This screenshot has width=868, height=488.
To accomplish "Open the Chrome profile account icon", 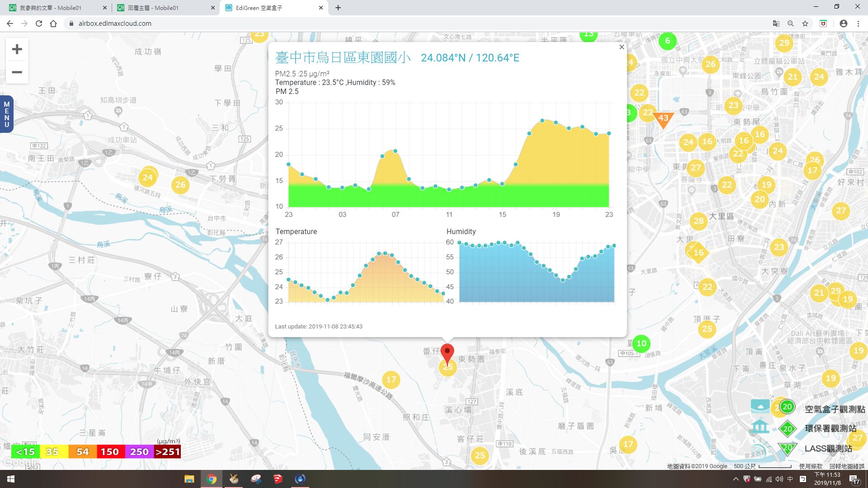I will point(844,23).
